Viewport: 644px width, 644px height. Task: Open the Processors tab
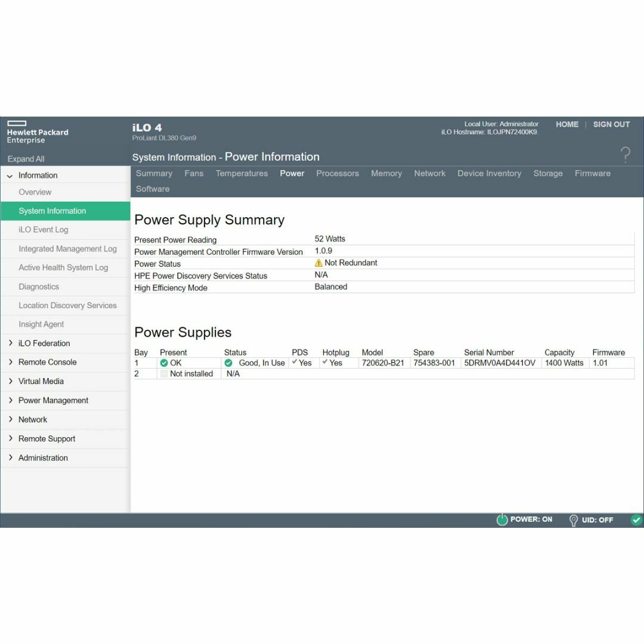[x=338, y=174]
